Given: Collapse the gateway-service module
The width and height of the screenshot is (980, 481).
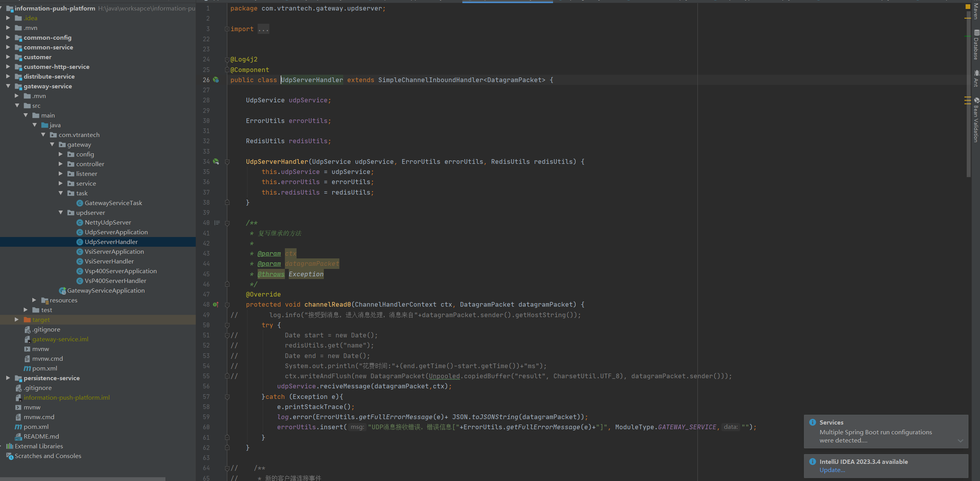Looking at the screenshot, I should point(8,86).
